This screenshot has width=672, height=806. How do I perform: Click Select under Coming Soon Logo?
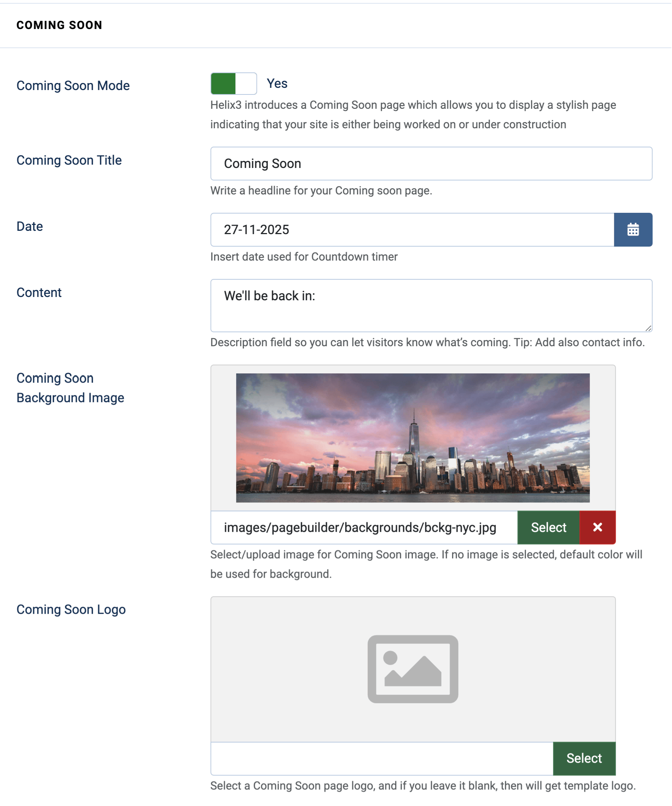point(584,758)
